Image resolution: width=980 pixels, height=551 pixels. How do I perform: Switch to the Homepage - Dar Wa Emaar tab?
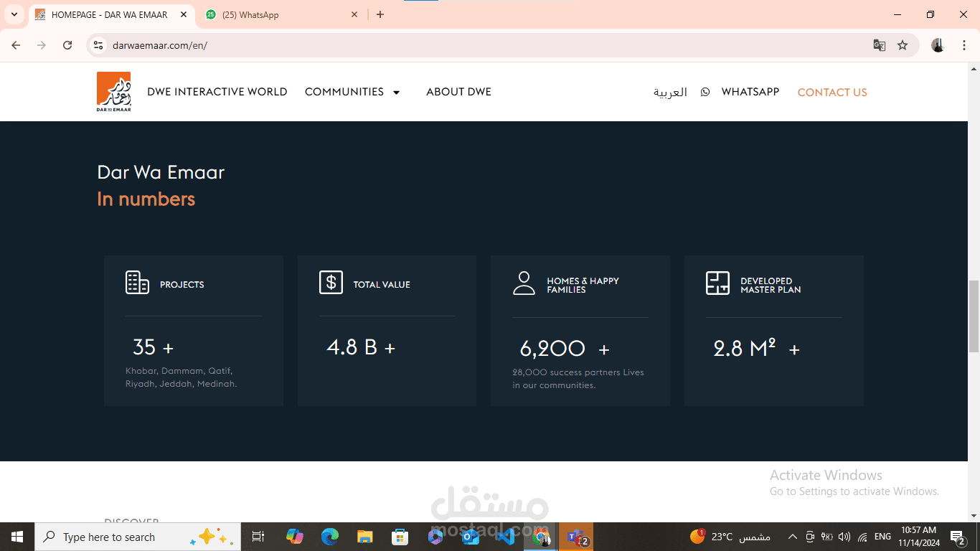[x=110, y=14]
